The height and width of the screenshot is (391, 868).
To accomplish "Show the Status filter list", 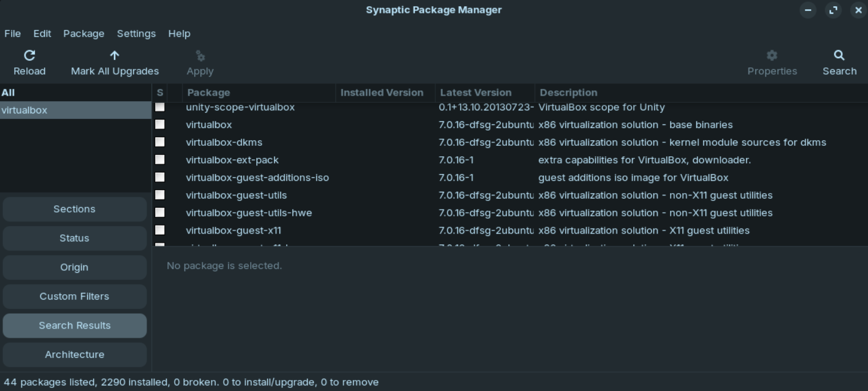I will click(74, 238).
